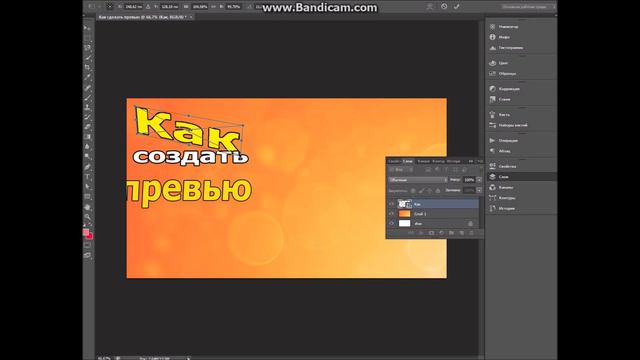
Task: Create a new group folder icon
Action: tap(451, 233)
